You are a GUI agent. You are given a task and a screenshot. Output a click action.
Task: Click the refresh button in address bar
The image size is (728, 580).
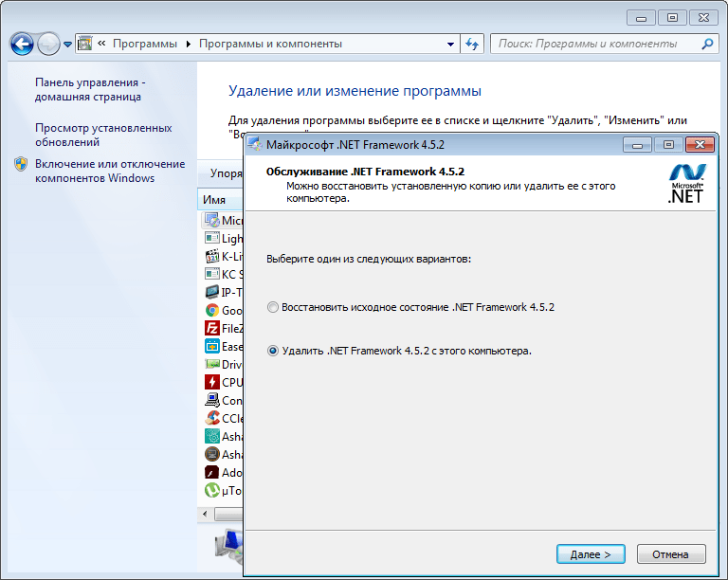click(472, 45)
